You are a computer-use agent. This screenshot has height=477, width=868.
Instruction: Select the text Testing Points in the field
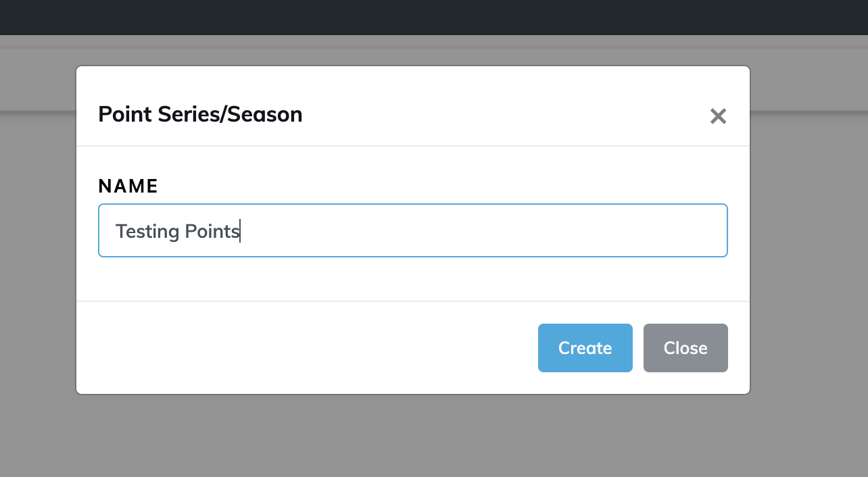pyautogui.click(x=177, y=231)
